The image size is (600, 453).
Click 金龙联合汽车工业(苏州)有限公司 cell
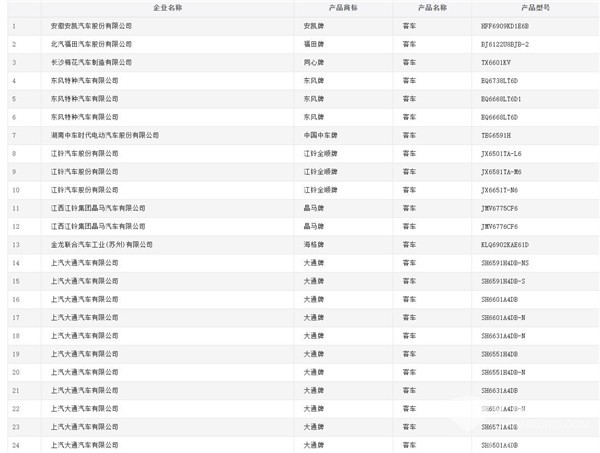[101, 244]
